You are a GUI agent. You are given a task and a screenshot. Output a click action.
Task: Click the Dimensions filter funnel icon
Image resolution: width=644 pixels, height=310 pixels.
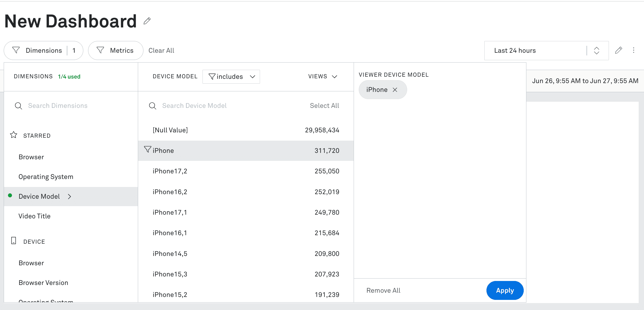(16, 50)
